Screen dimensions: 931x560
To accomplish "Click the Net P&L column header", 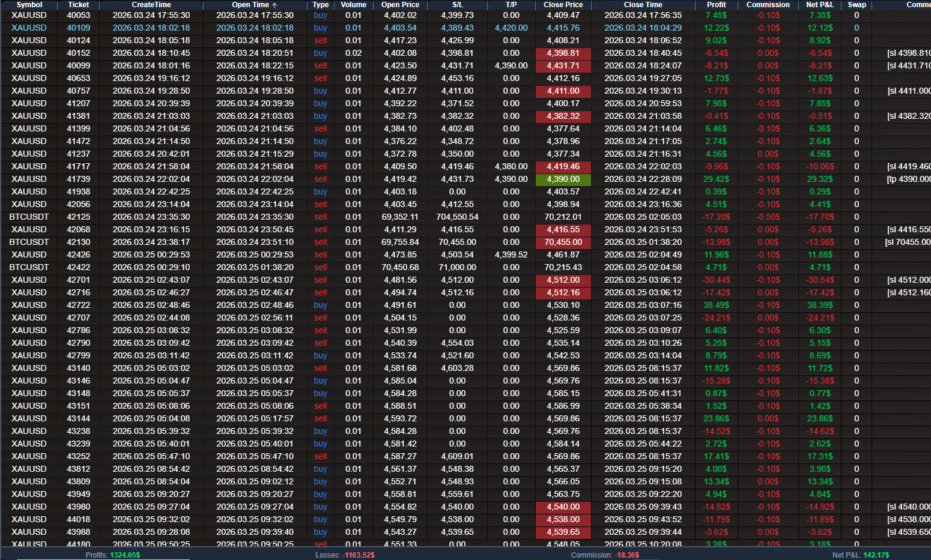I will coord(820,5).
